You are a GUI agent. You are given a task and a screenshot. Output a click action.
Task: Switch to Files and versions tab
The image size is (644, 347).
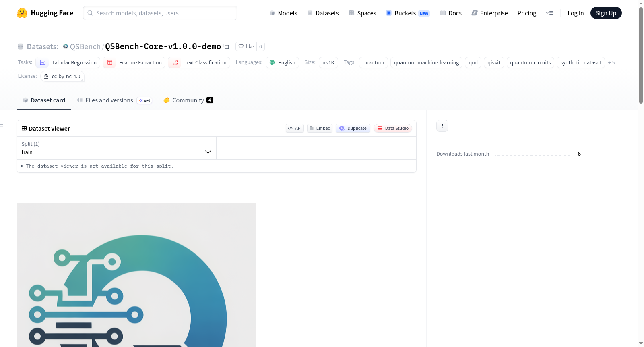(x=114, y=100)
